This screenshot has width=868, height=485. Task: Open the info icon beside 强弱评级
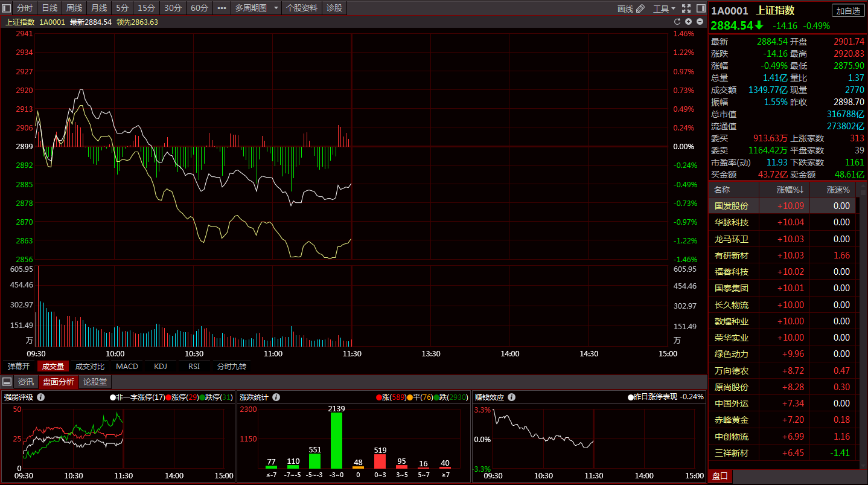(x=41, y=397)
